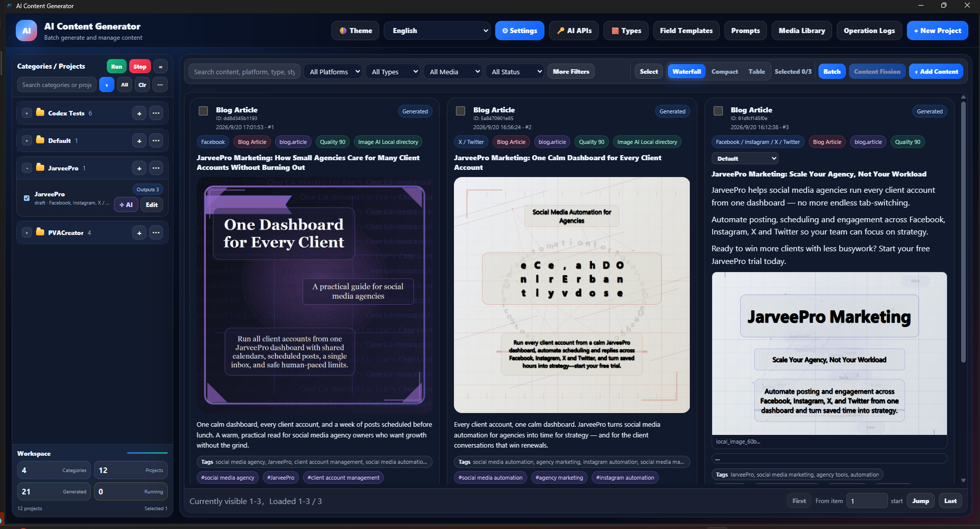Go to Last item

pyautogui.click(x=950, y=501)
